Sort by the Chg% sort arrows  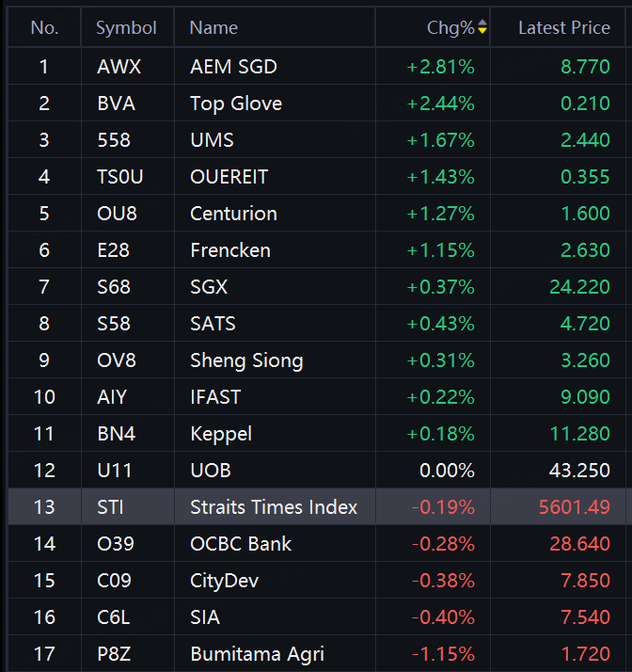click(482, 26)
